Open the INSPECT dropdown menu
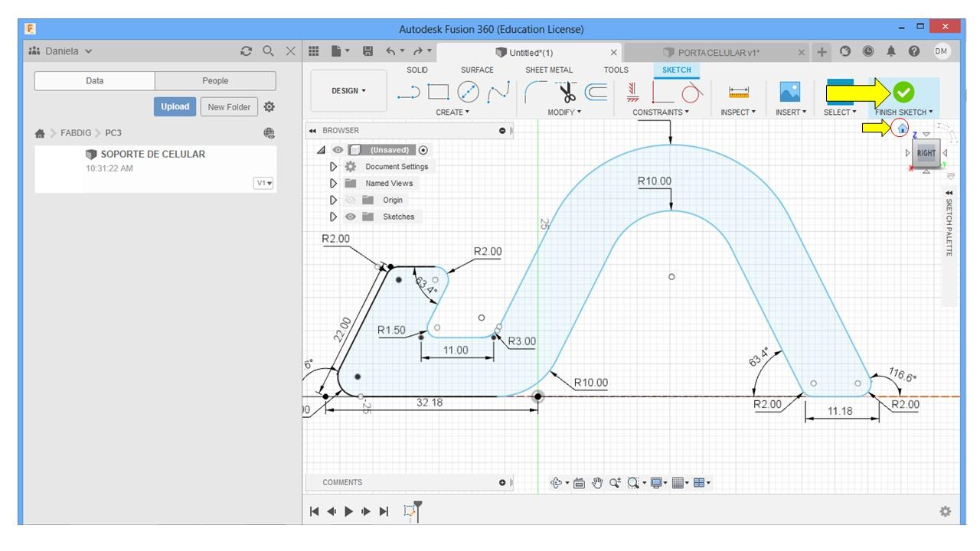The width and height of the screenshot is (980, 551). (x=738, y=112)
